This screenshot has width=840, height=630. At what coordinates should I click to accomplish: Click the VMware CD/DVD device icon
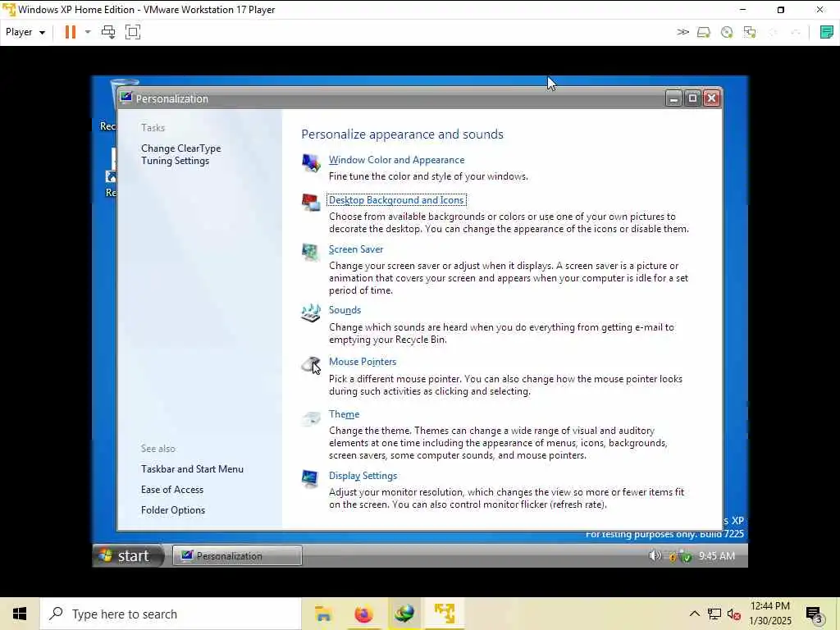[727, 32]
